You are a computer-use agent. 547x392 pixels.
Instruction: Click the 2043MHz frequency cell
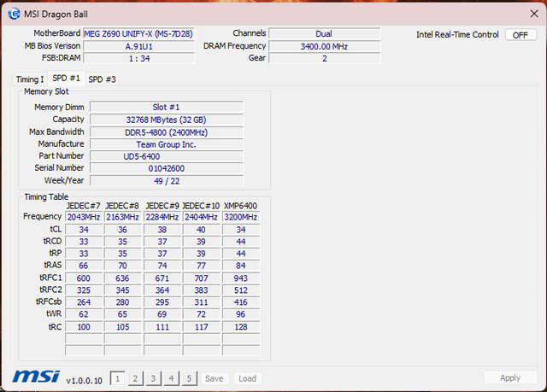coord(84,217)
